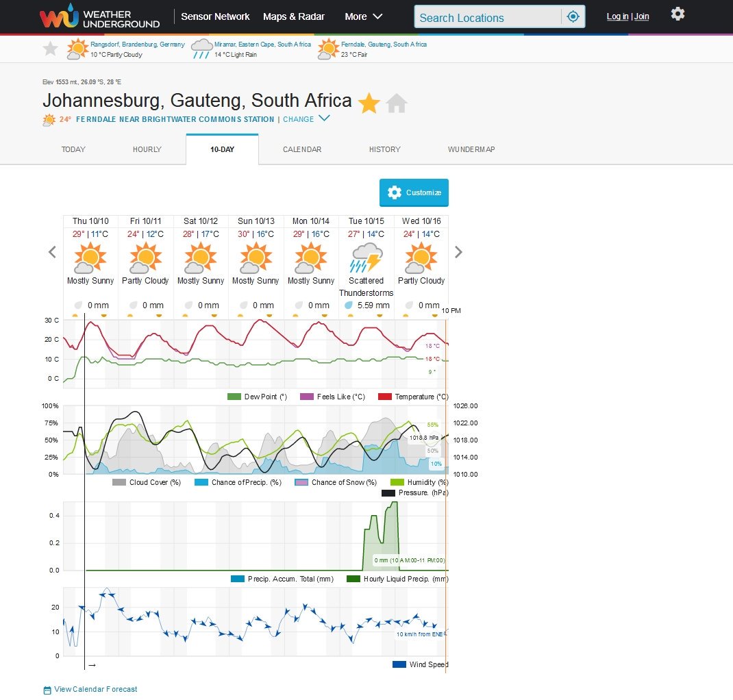Image resolution: width=733 pixels, height=700 pixels.
Task: Click the calendar icon beside View Calendar Forecast
Action: click(x=46, y=690)
